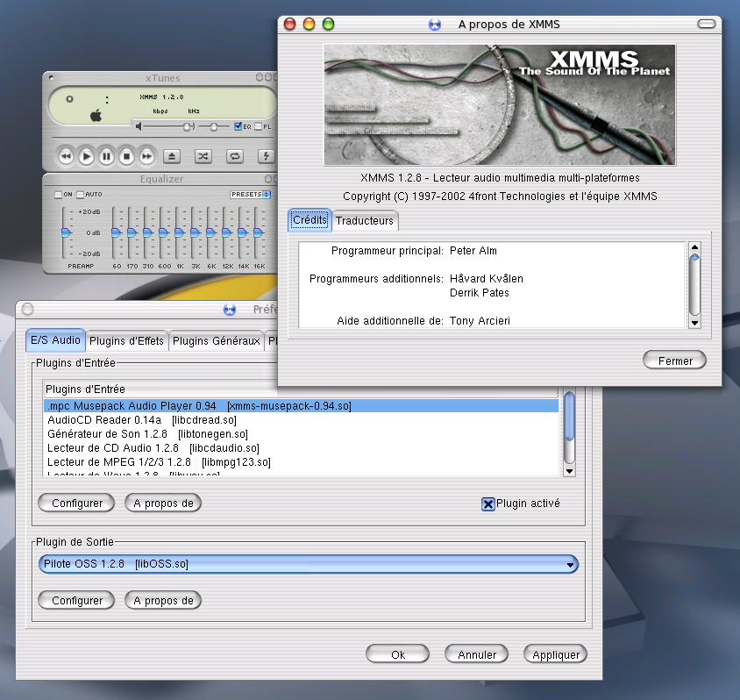740x700 pixels.
Task: Switch to the Crédits tab
Action: 310,220
